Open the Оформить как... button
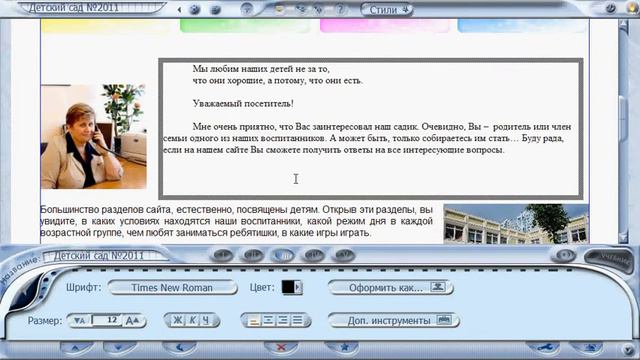 pos(391,288)
